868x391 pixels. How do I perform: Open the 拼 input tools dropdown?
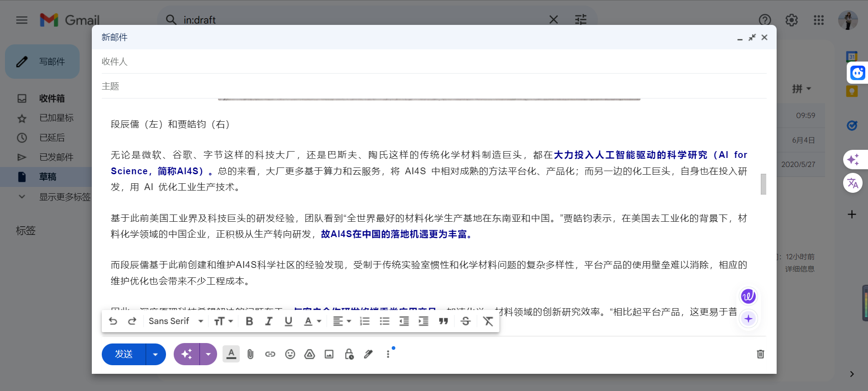[x=802, y=89]
